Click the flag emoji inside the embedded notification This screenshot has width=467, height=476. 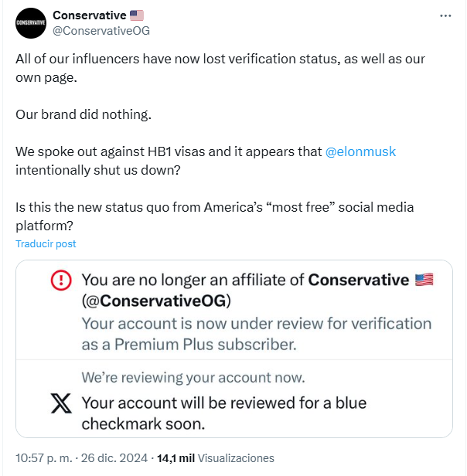[x=424, y=280]
